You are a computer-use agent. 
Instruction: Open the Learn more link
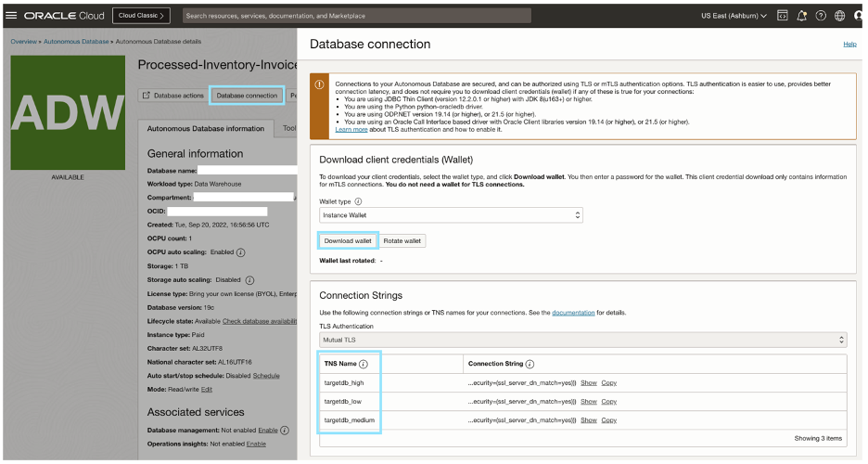click(351, 130)
